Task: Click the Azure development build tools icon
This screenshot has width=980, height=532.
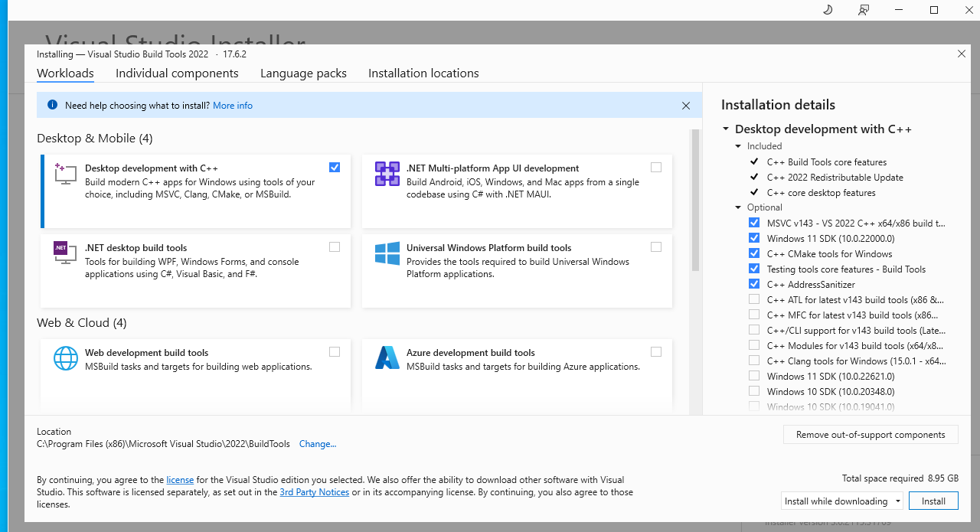Action: (x=387, y=357)
